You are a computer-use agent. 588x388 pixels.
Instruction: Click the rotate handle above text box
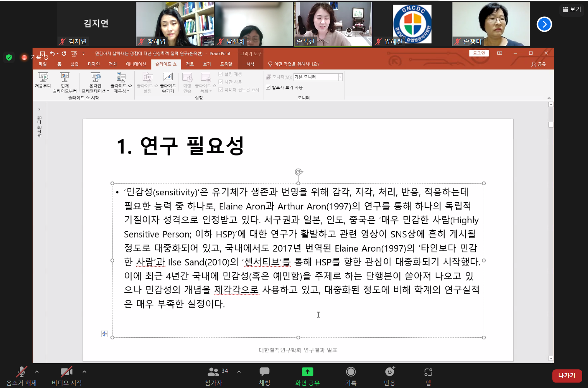[299, 172]
